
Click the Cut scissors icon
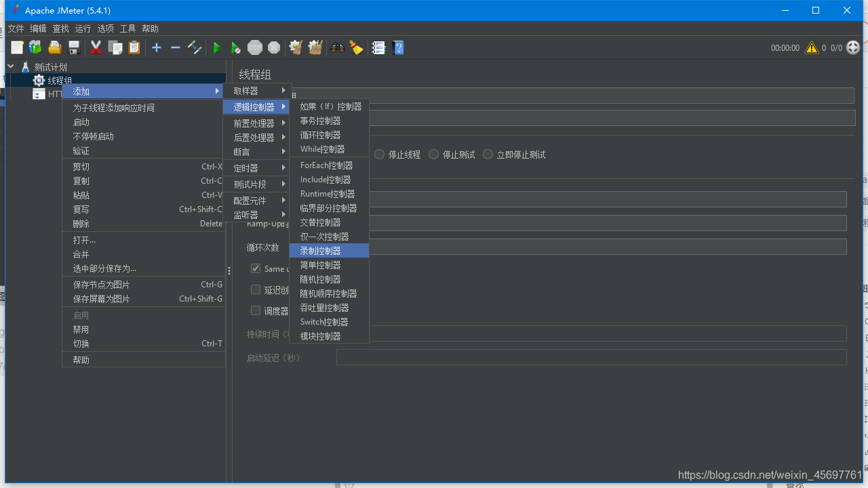pos(96,47)
